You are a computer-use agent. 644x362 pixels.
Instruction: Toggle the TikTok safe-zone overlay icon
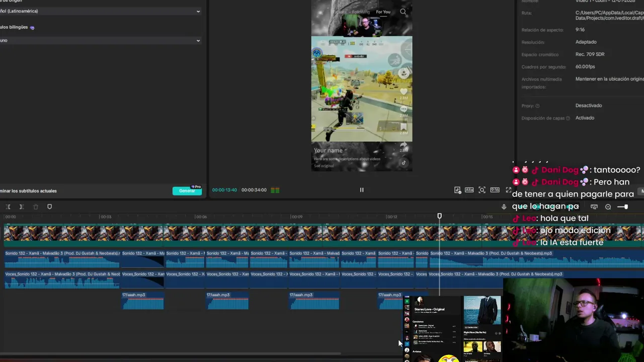coord(457,190)
